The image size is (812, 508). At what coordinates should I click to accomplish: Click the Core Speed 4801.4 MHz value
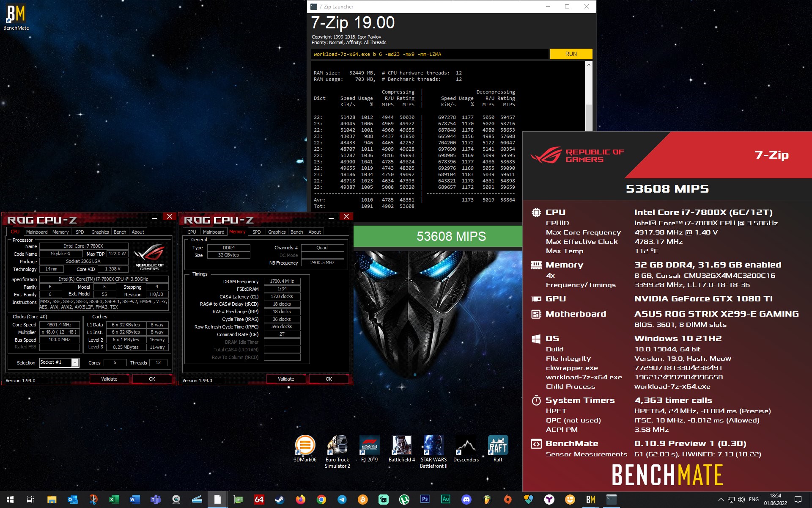60,325
